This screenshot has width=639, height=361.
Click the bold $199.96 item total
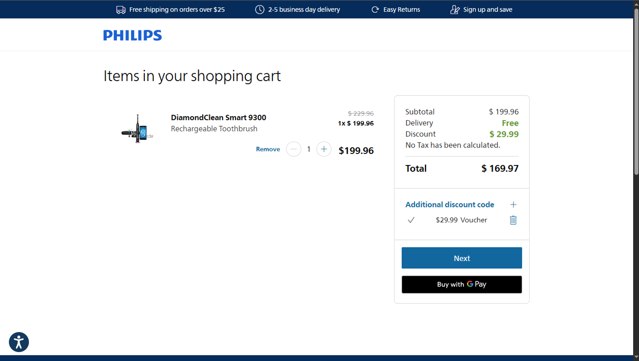(356, 151)
